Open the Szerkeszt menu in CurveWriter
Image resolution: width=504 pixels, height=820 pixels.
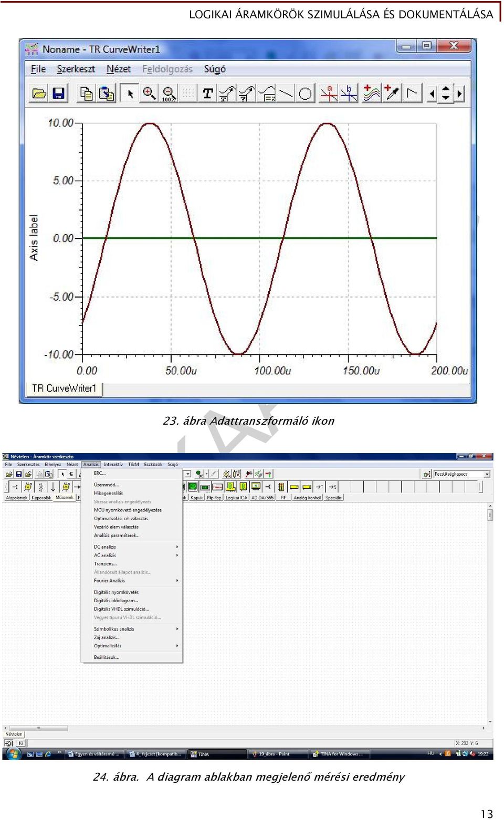(x=76, y=69)
